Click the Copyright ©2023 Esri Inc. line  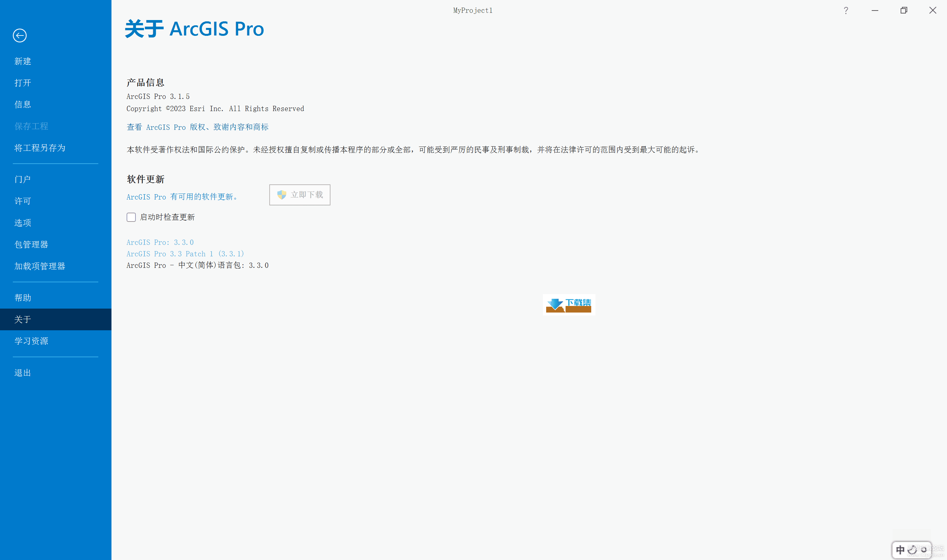[215, 109]
